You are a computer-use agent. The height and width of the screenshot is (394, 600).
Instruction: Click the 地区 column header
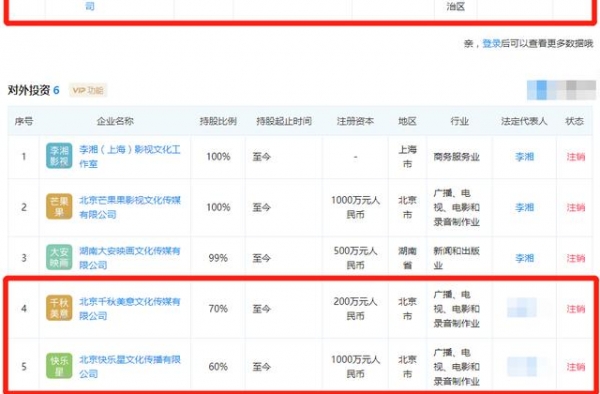point(407,121)
